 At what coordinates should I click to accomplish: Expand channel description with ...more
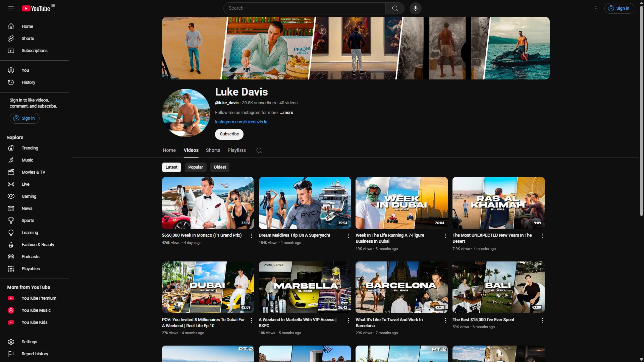286,113
